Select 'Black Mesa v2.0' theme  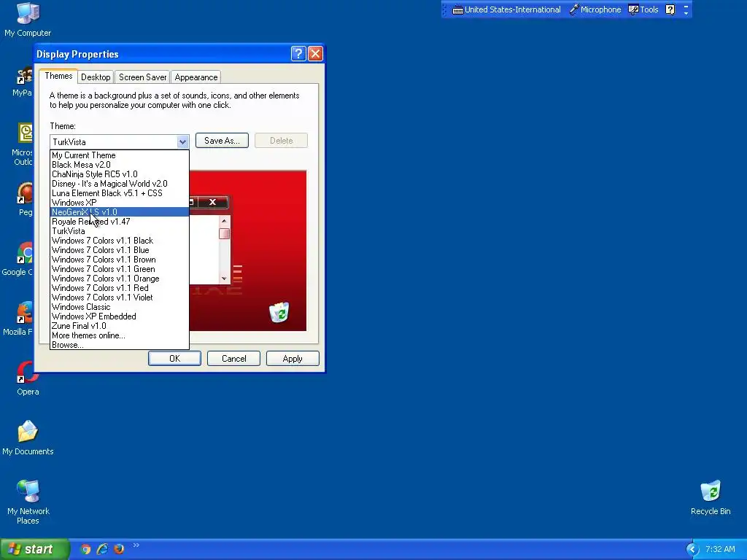[120, 165]
